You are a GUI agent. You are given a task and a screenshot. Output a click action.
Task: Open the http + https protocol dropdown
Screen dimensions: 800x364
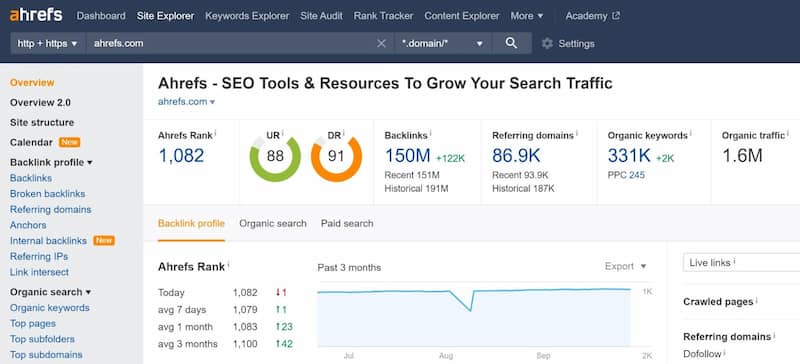tap(48, 43)
